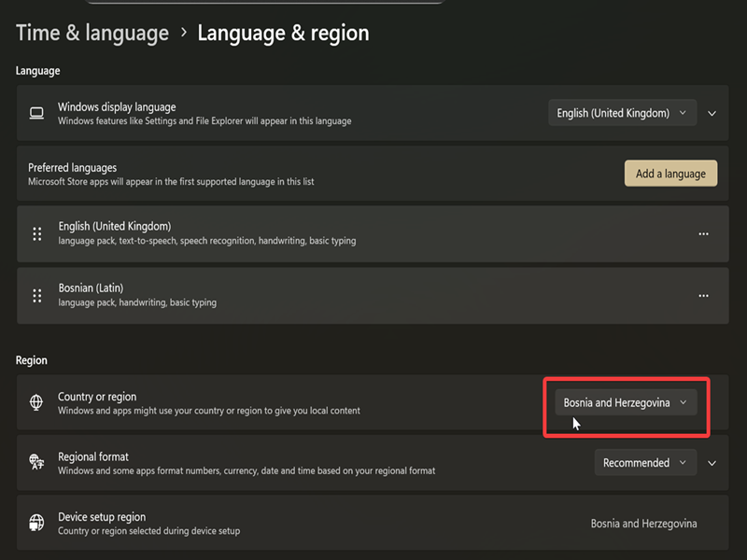Open more options for English (United Kingdom)
Screen dimensions: 747x560
pyautogui.click(x=703, y=233)
